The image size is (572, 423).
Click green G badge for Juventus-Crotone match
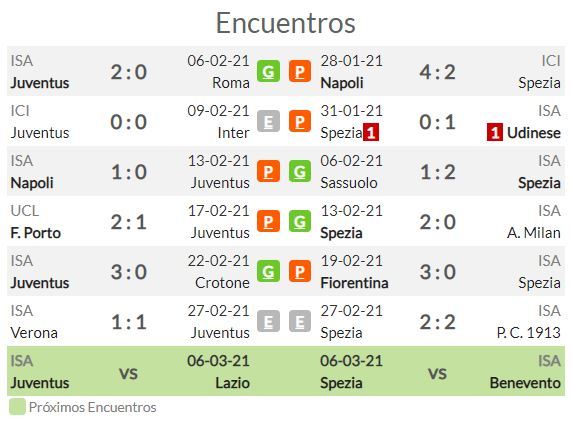pos(268,271)
